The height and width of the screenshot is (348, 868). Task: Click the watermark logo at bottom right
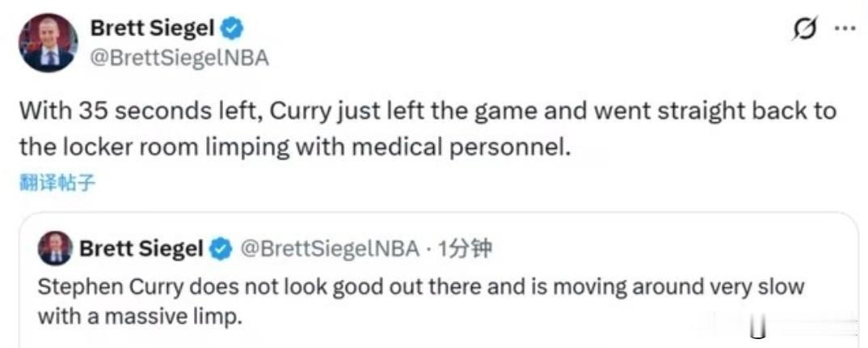[757, 330]
